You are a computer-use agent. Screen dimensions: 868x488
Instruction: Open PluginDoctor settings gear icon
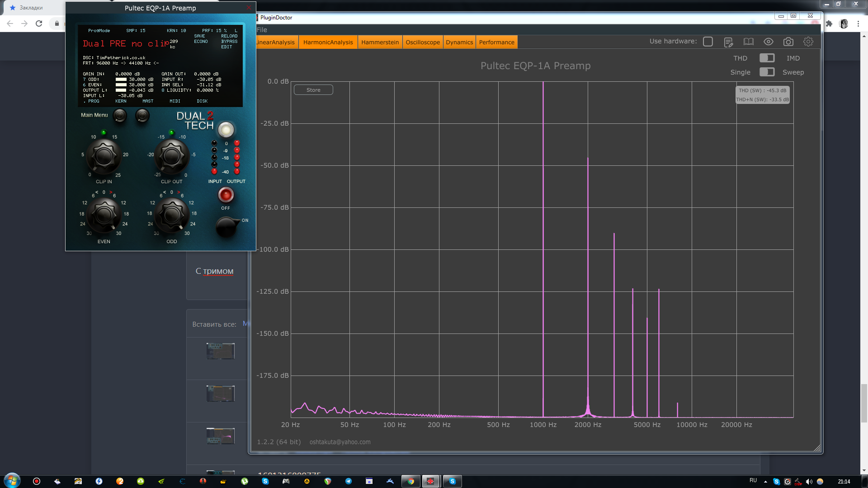click(x=808, y=42)
